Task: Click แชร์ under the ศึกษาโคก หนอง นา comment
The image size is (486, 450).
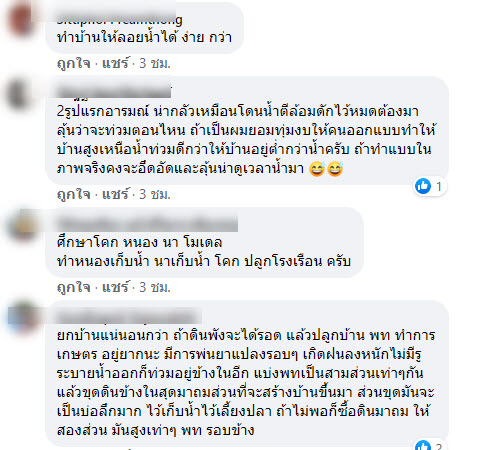Action: click(x=115, y=287)
